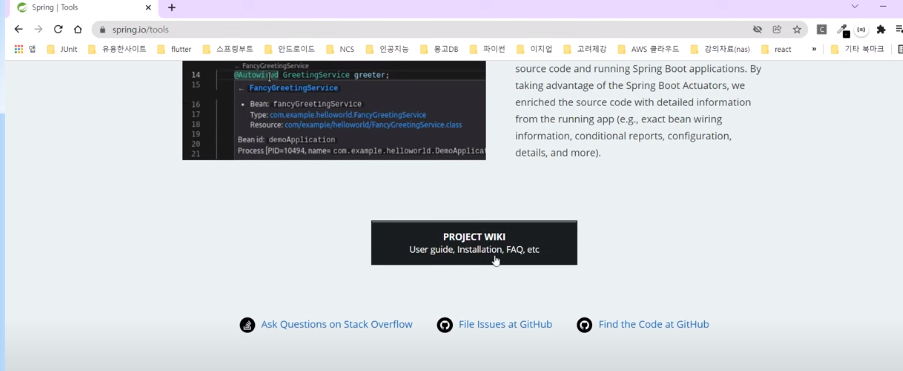903x371 pixels.
Task: Click the Stack Overflow round icon
Action: click(247, 325)
